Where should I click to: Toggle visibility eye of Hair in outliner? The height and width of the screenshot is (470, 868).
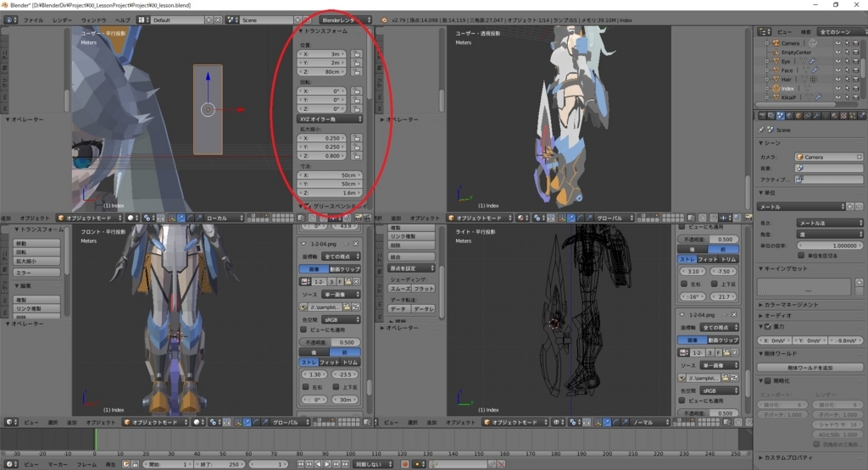pos(837,79)
